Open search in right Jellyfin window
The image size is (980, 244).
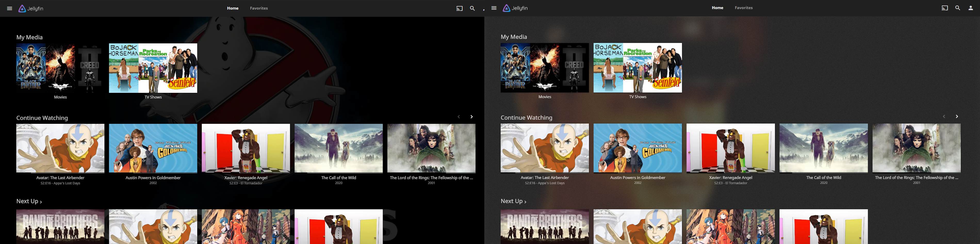(958, 8)
